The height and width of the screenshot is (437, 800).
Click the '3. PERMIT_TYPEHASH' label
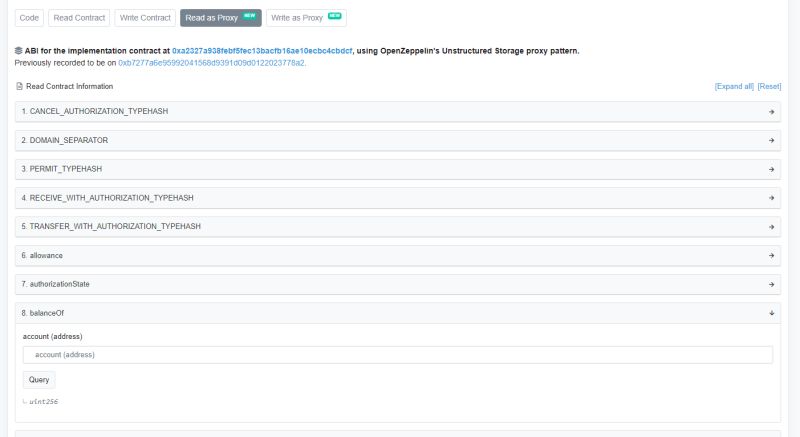click(x=61, y=169)
